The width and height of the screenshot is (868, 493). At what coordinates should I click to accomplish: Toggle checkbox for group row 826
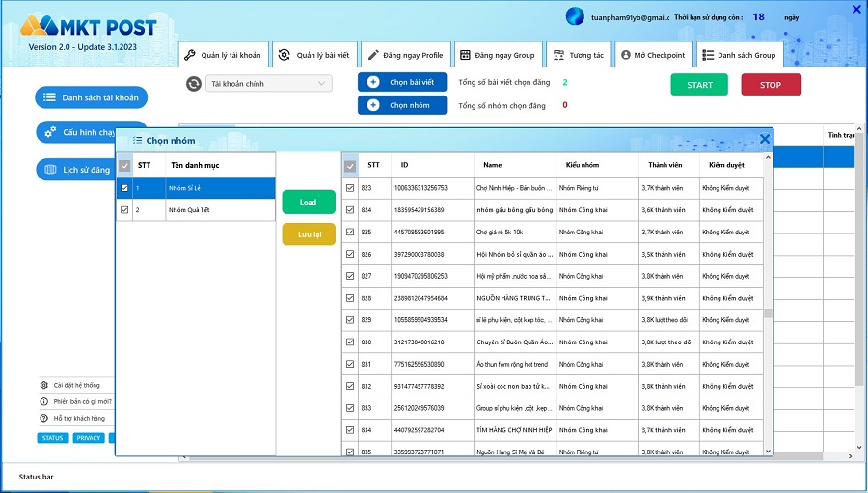point(350,254)
